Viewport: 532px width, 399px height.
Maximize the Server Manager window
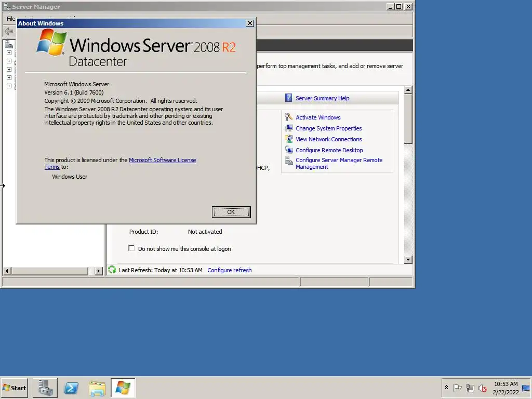pyautogui.click(x=399, y=6)
